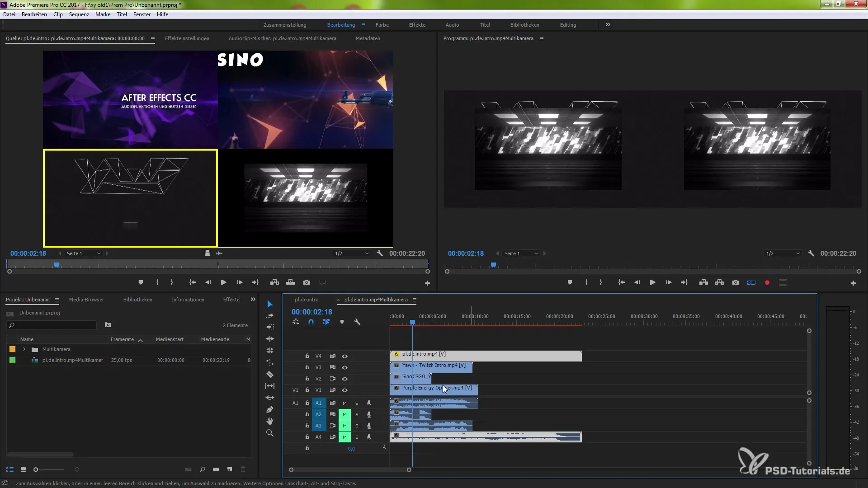Toggle linked selection in the timeline
The image size is (868, 488).
click(x=326, y=322)
